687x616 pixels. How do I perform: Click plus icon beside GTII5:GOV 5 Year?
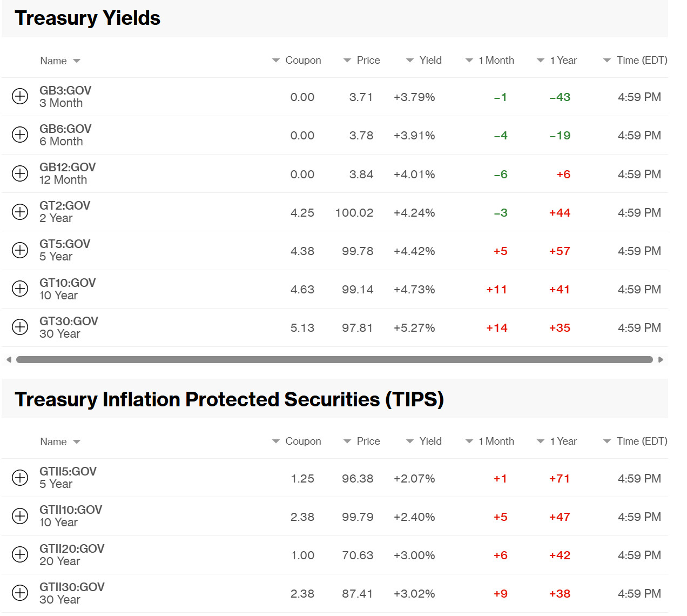click(x=20, y=478)
